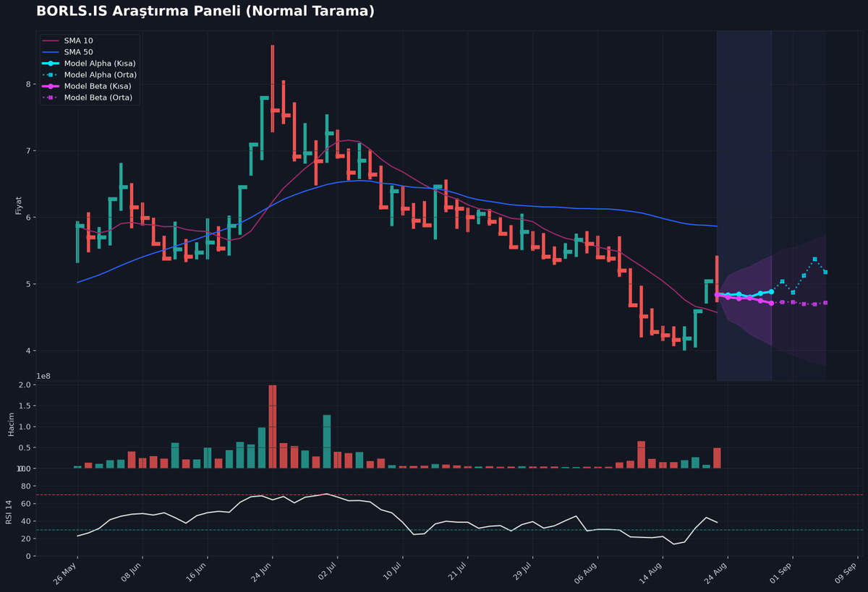Click the blue SMA 50 legend line sample

[51, 53]
